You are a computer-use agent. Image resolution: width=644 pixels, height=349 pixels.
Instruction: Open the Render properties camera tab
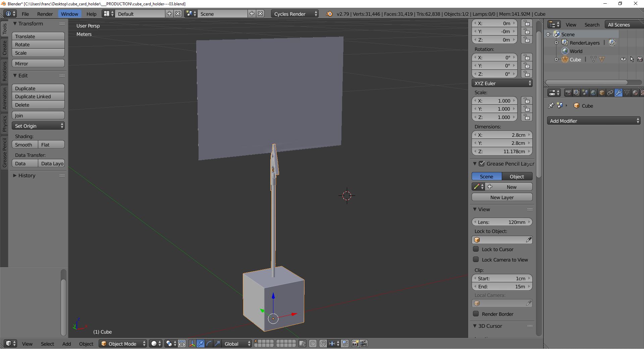point(568,93)
